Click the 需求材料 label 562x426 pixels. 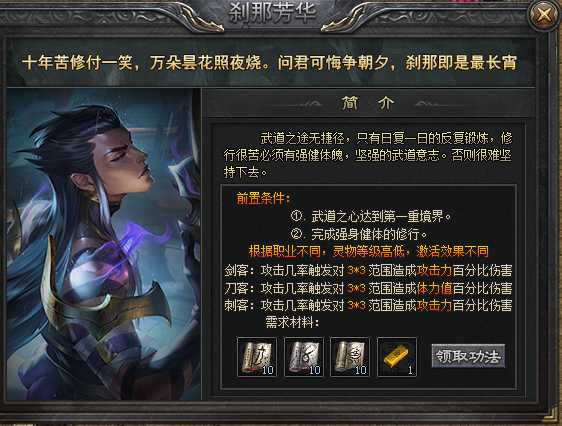click(292, 322)
